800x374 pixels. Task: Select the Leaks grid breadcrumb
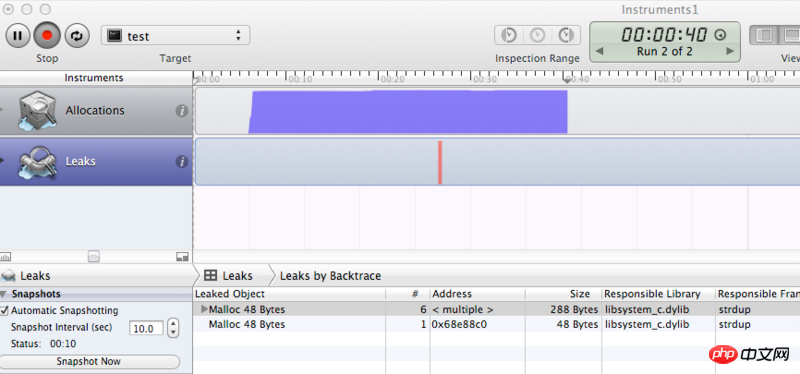tap(228, 276)
